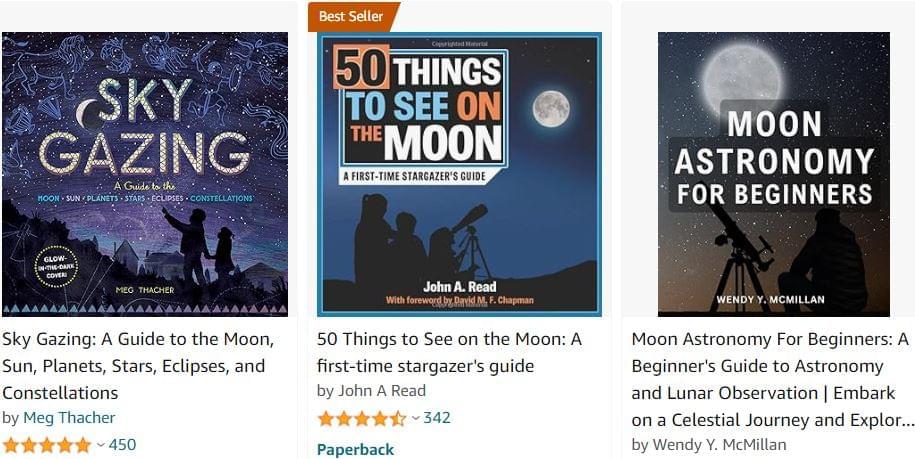Open the Moon Astronomy For Beginners cover
Screen dimensions: 915x459
point(774,174)
